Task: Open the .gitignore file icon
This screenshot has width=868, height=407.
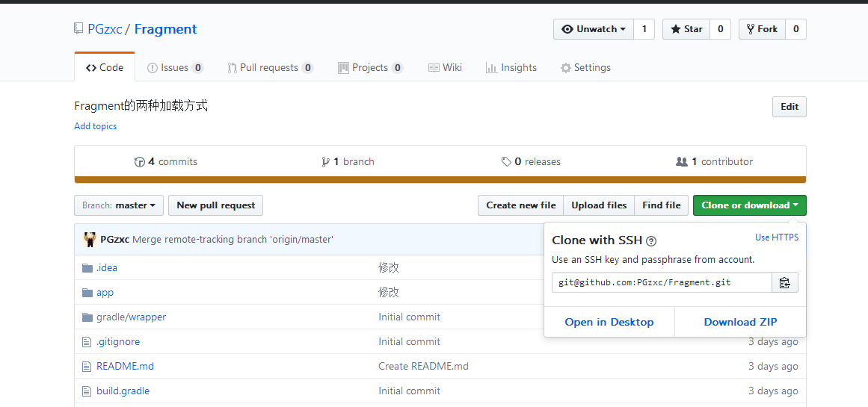Action: [x=87, y=342]
